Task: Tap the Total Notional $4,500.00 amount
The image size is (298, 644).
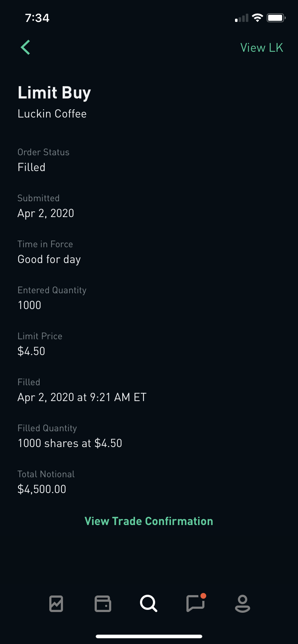Action: 42,489
